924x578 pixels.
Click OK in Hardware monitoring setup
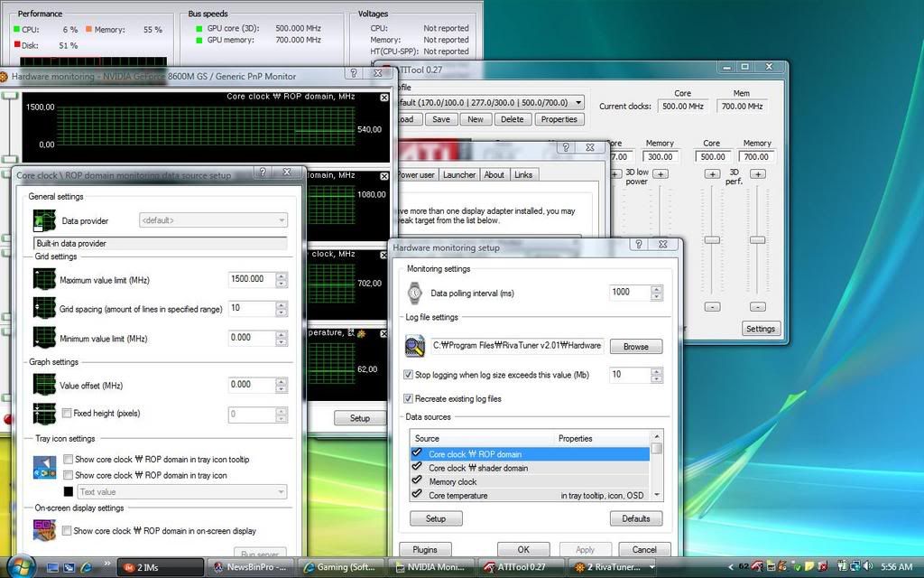523,550
